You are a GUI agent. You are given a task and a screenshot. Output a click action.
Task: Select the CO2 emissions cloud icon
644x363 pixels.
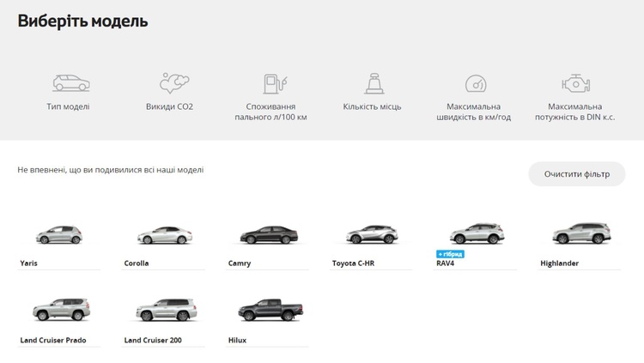click(174, 83)
